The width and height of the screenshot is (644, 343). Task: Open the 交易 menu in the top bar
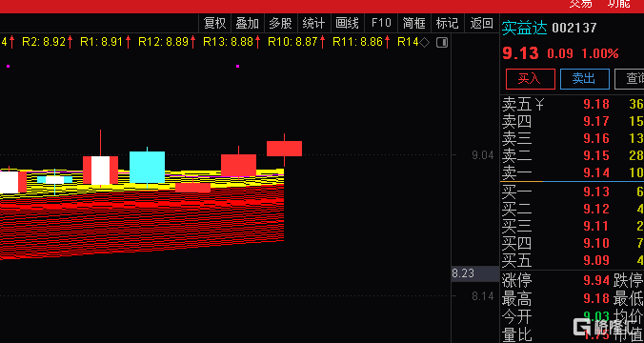(581, 4)
